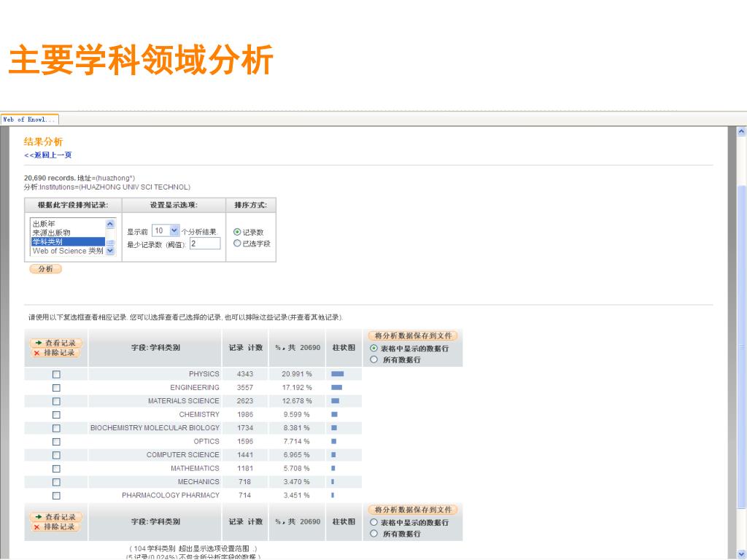747x560 pixels.
Task: Tick the BIOCHEMISTRY MOLECULAR BIOLOGY checkbox
Action: [56, 428]
